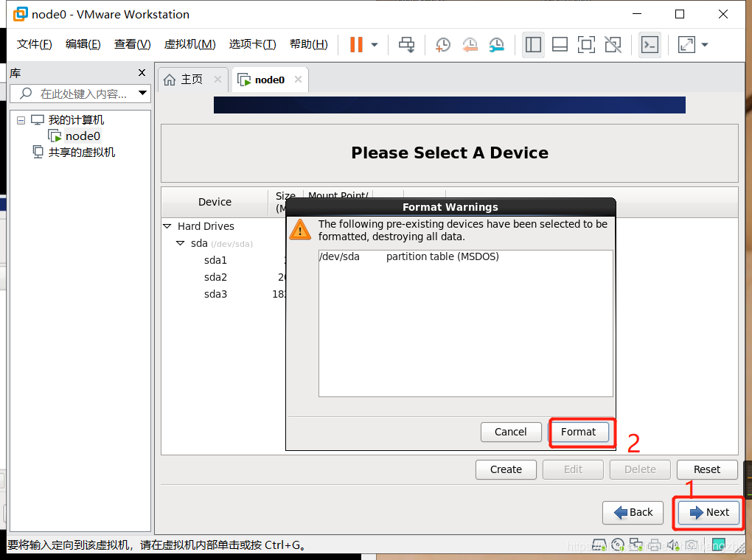Click the Back button

633,513
